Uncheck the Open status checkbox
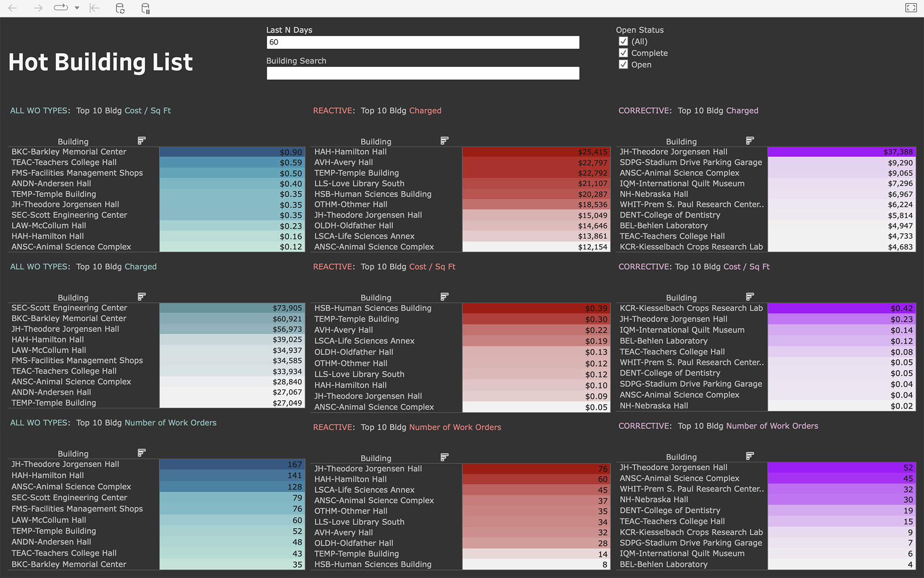 (x=623, y=65)
